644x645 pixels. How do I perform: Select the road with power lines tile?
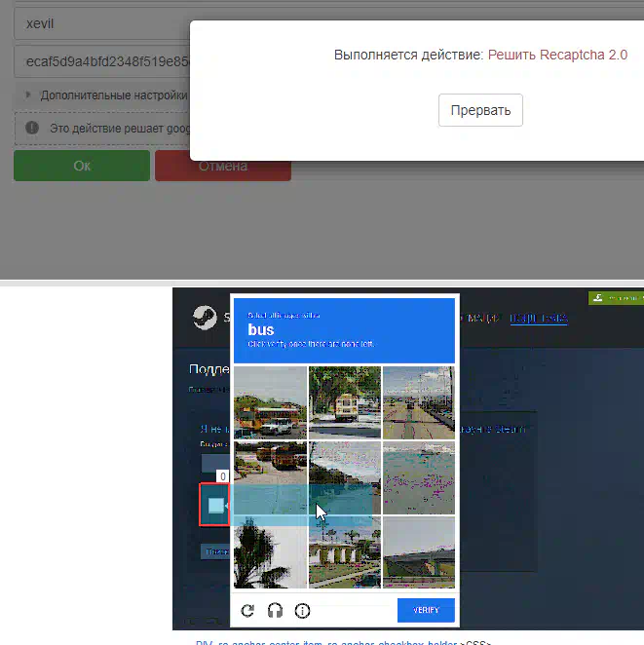tap(419, 402)
